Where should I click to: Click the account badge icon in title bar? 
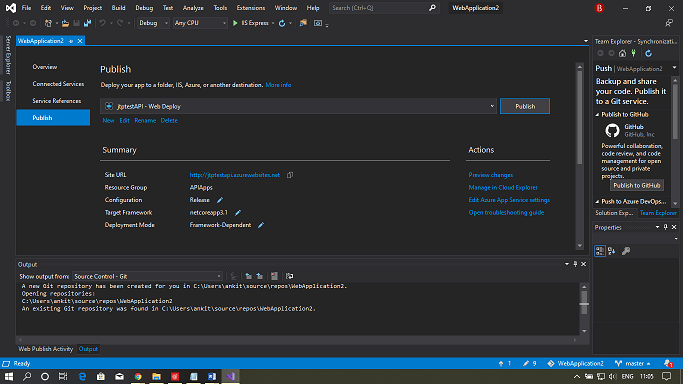coord(599,8)
